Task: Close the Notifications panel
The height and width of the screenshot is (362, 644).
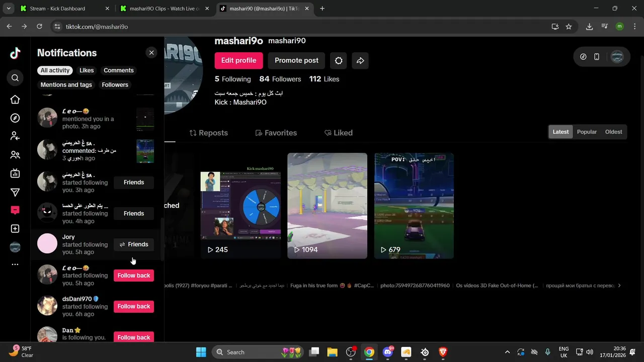Action: 151,52
